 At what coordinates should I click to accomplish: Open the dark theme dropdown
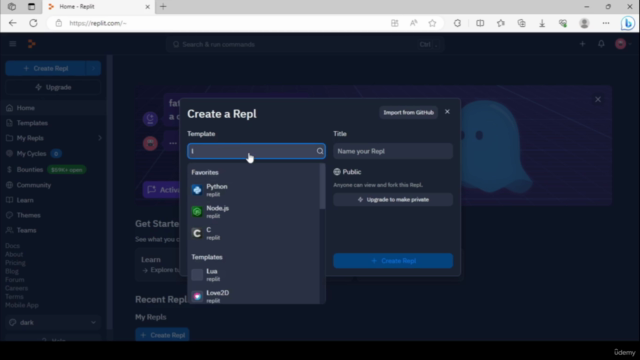tap(53, 322)
